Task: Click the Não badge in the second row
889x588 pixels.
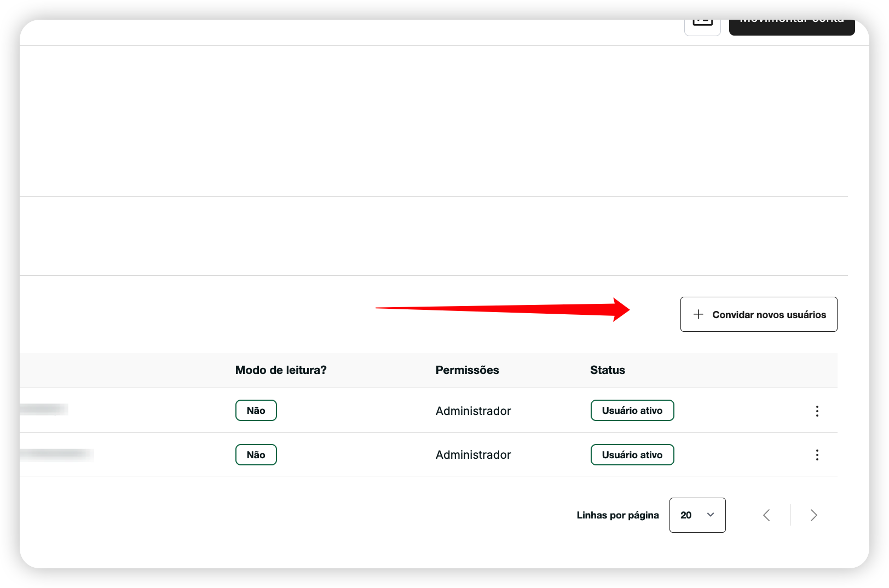Action: pyautogui.click(x=256, y=455)
